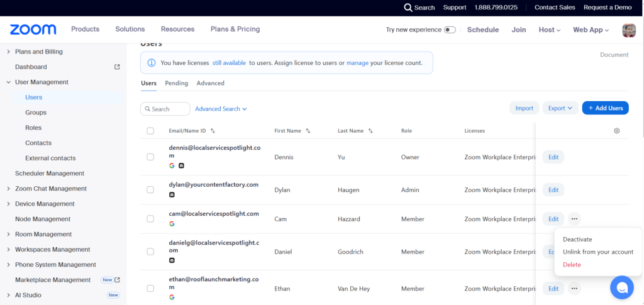Open Roles in the sidebar
Viewport: 644px width, 305px height.
(x=33, y=127)
